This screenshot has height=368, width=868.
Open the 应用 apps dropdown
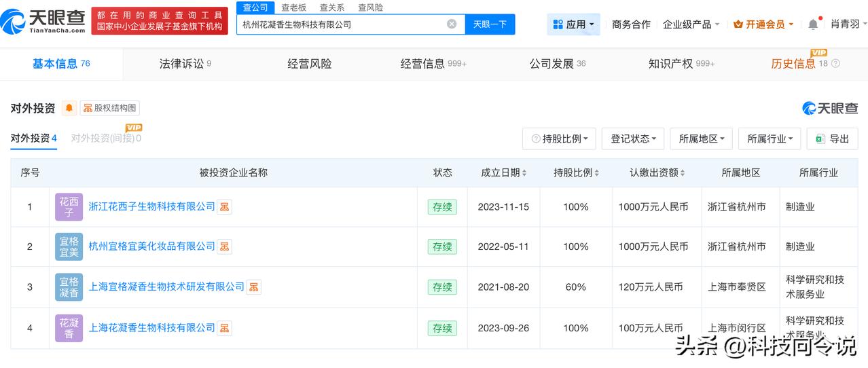click(x=574, y=24)
